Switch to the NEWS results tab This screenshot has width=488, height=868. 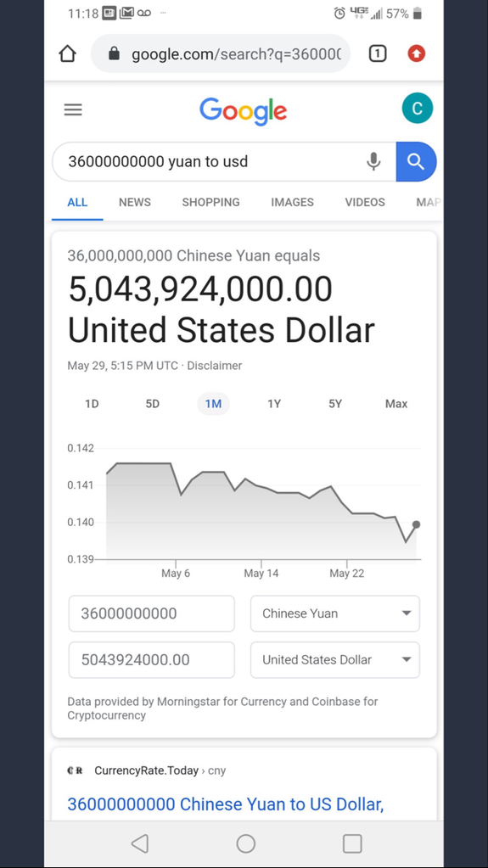tap(135, 202)
